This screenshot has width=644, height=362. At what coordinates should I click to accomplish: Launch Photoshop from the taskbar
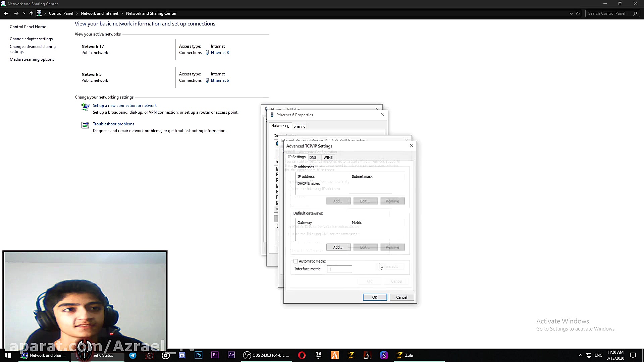click(x=199, y=355)
